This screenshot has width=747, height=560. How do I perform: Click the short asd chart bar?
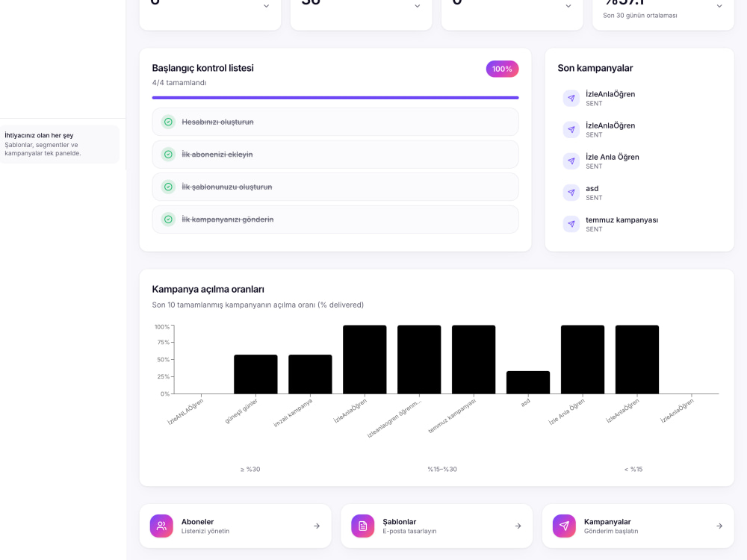528,382
